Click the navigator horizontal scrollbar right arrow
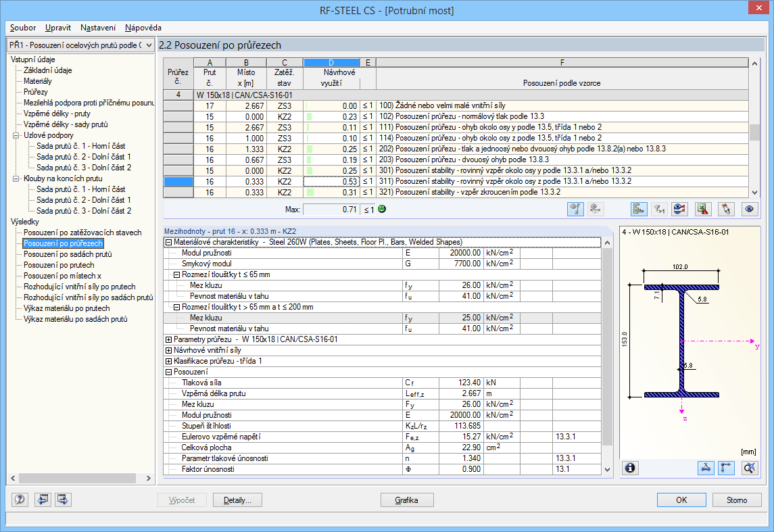The width and height of the screenshot is (774, 532). click(x=149, y=478)
